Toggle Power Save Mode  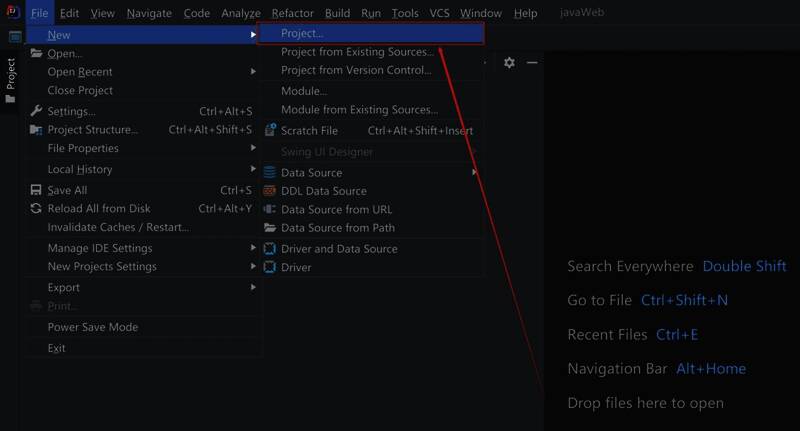tap(93, 327)
